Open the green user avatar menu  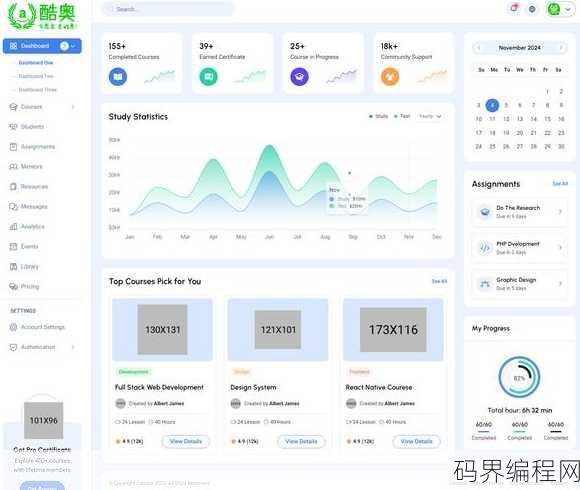[561, 9]
